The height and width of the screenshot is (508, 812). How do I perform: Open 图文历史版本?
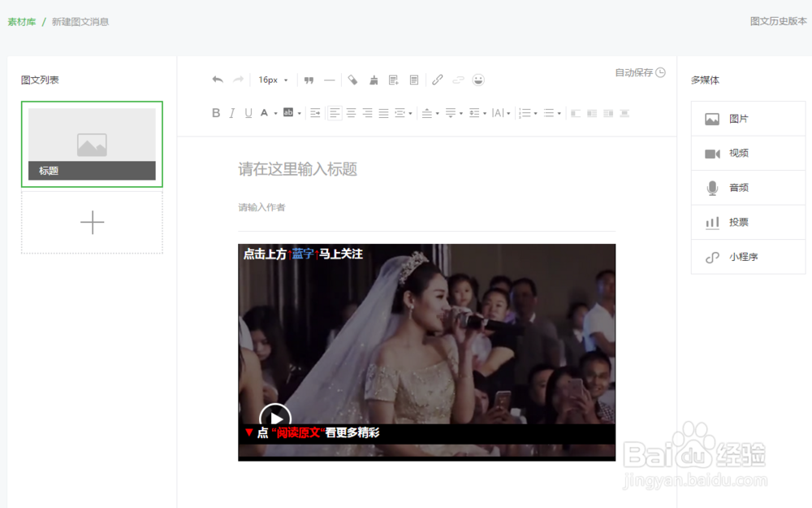779,21
